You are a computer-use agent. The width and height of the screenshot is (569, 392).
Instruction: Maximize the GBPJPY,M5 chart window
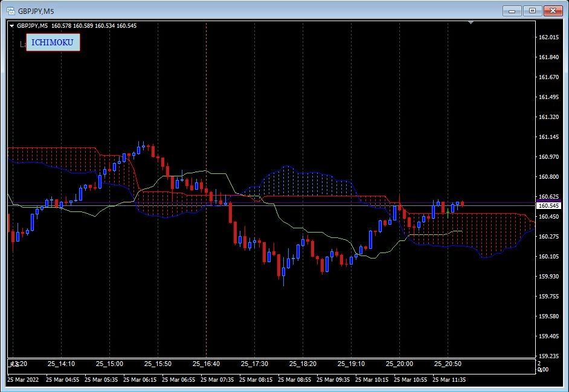pos(532,10)
